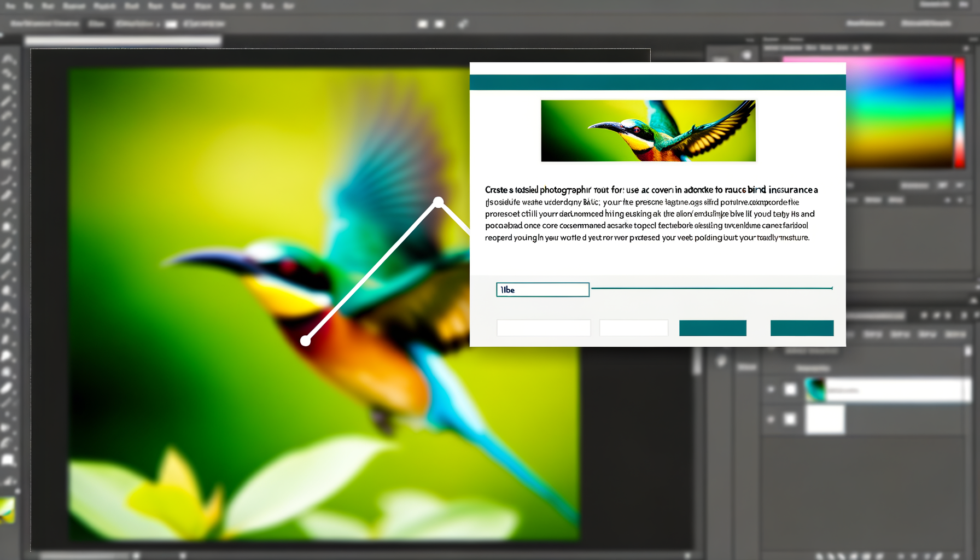Screen dimensions: 980x560
Task: Click the dialog text field containing "1lbe"
Action: coord(542,290)
